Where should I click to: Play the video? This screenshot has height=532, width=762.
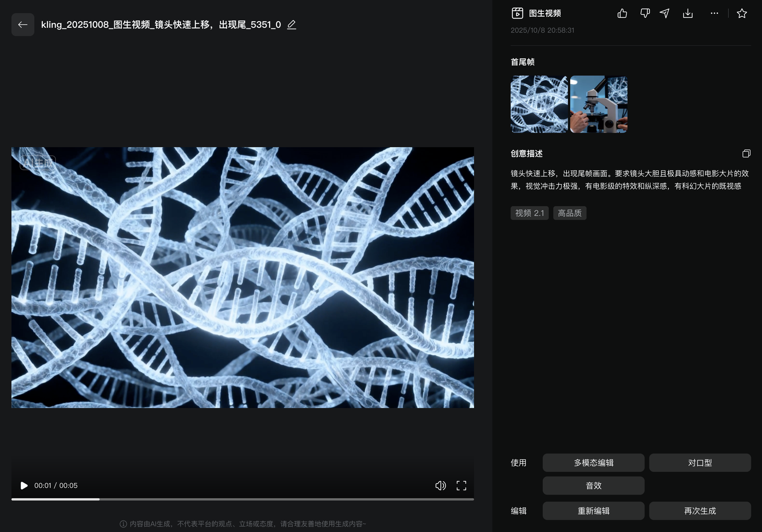tap(24, 486)
